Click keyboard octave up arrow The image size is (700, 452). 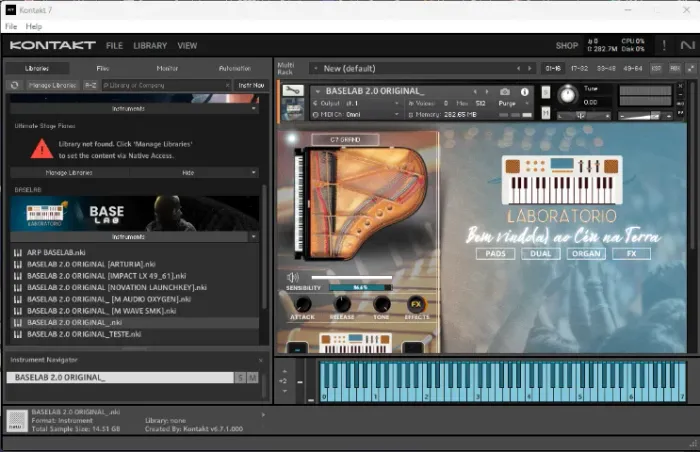tap(284, 372)
